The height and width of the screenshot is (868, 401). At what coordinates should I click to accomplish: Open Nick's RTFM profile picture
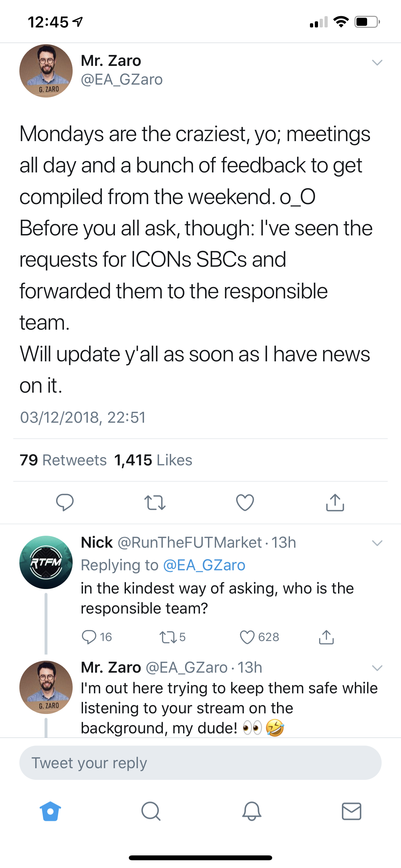point(46,562)
